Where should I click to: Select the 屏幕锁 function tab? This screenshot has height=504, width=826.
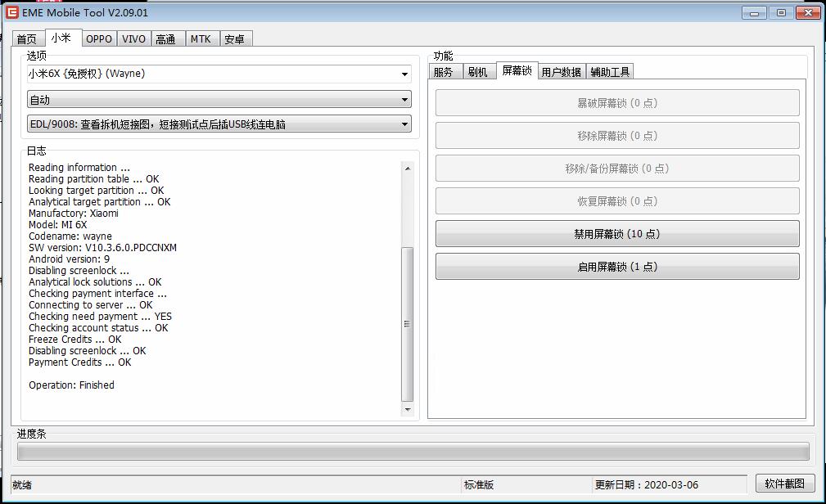(x=517, y=70)
